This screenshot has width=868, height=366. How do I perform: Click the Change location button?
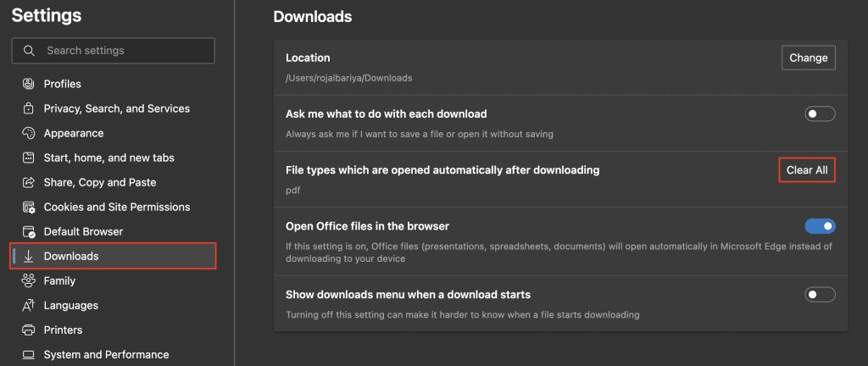pyautogui.click(x=808, y=58)
